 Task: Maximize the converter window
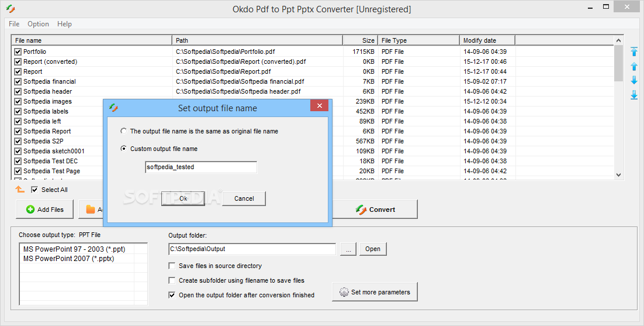pyautogui.click(x=606, y=7)
